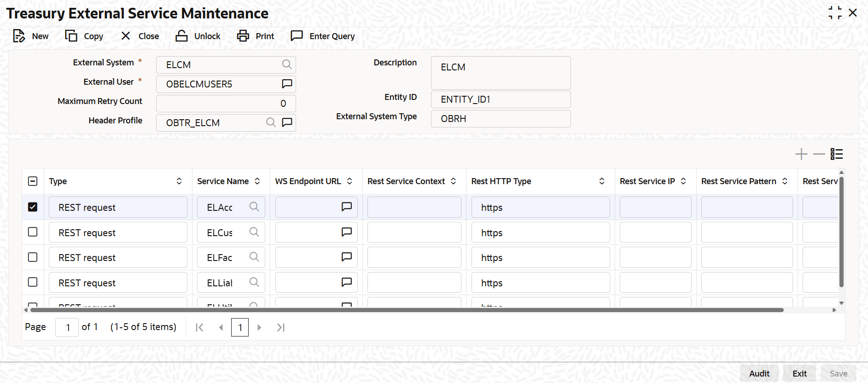The width and height of the screenshot is (868, 383).
Task: Click the Save button
Action: point(839,373)
